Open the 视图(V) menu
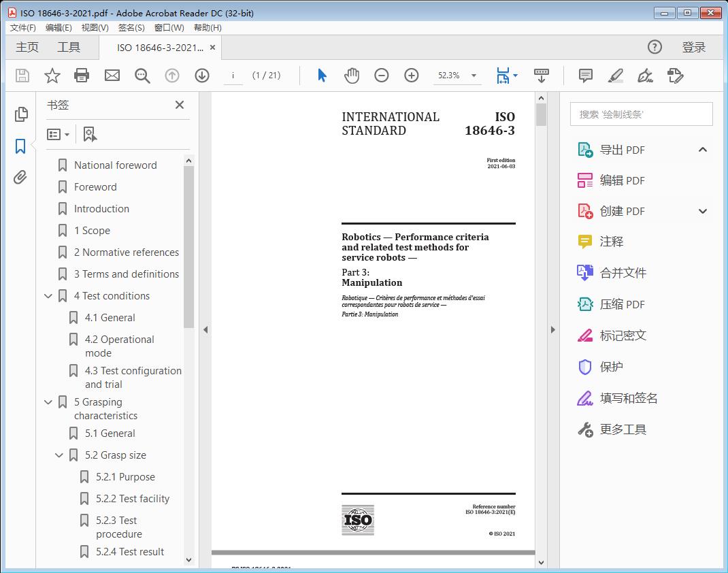The width and height of the screenshot is (728, 573). tap(95, 27)
